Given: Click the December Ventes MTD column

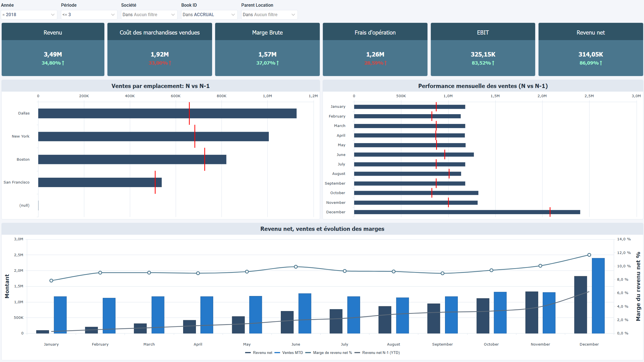Looking at the screenshot, I should coord(598,295).
